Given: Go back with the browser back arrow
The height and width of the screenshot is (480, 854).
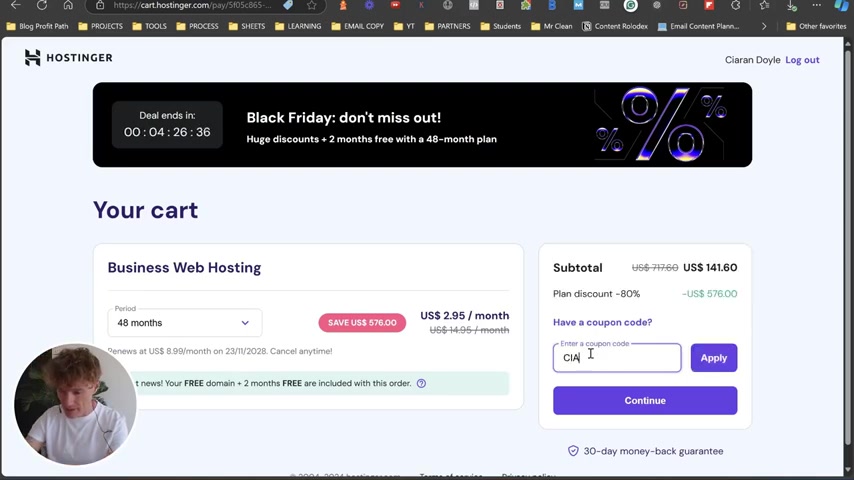Looking at the screenshot, I should [x=16, y=5].
